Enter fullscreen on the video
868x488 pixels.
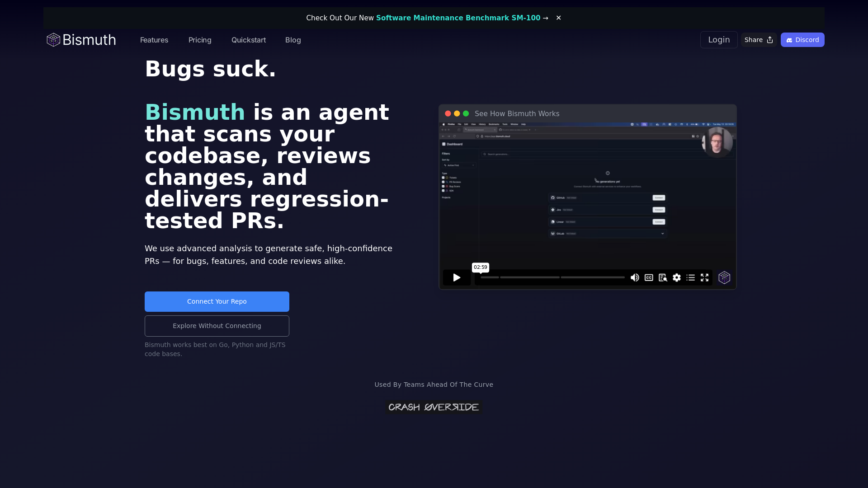[x=704, y=277]
